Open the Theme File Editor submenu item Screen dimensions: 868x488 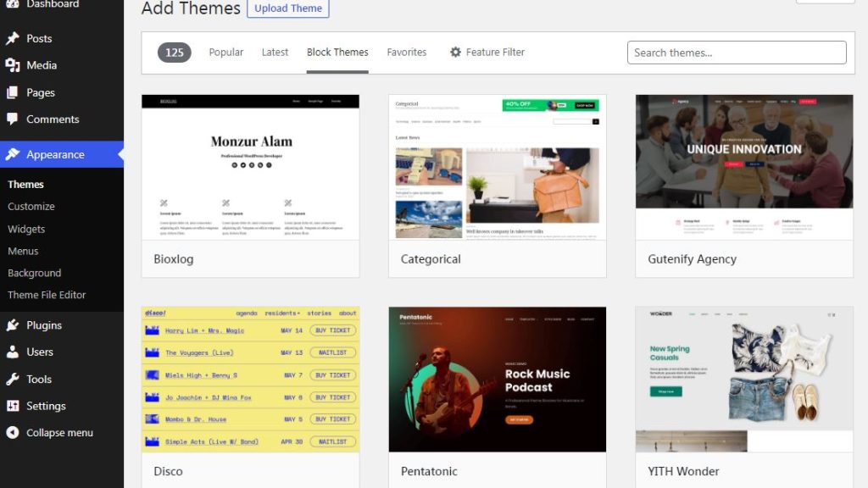[x=47, y=295]
